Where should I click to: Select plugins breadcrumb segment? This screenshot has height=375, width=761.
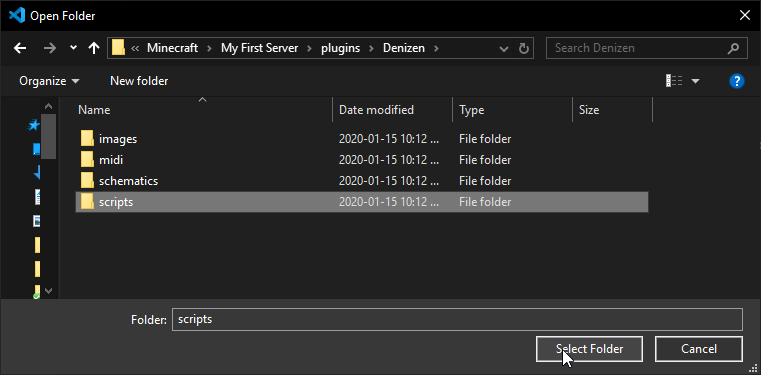(x=340, y=48)
